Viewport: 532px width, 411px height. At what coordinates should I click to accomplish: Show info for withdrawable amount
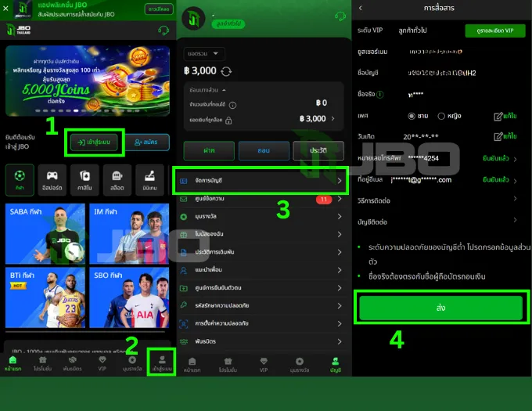(232, 105)
